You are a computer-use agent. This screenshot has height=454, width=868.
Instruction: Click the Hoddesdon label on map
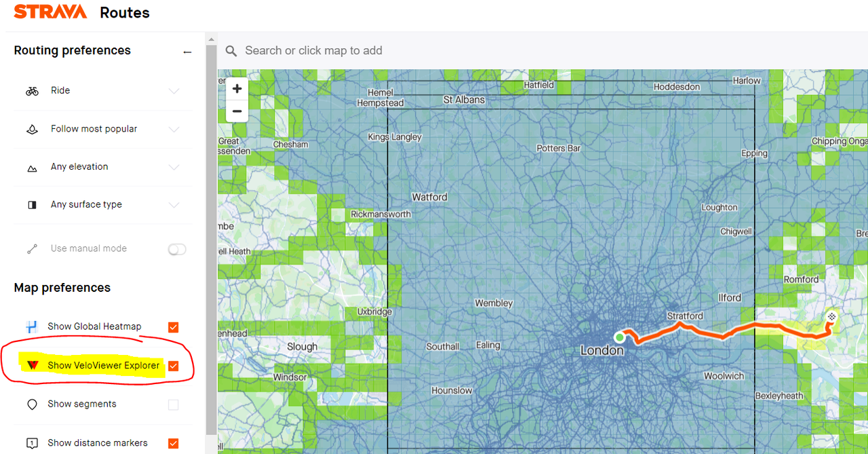pyautogui.click(x=677, y=87)
